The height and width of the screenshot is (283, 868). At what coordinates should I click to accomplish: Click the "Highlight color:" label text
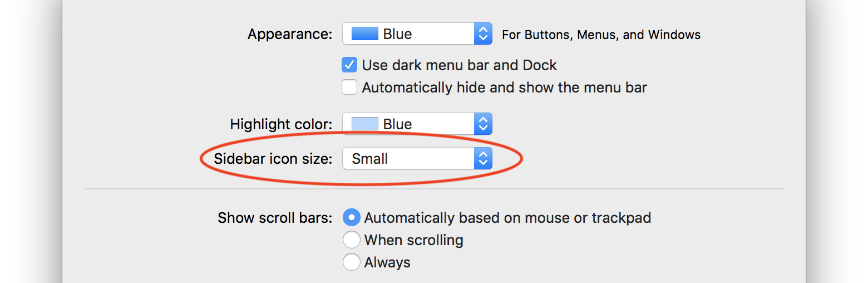point(281,124)
